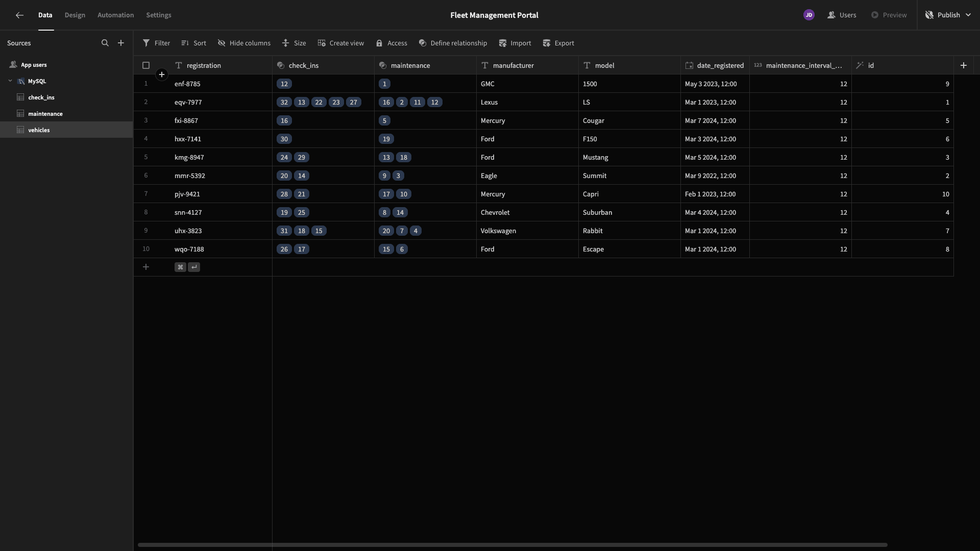Image resolution: width=980 pixels, height=551 pixels.
Task: Switch to the Design tab
Action: 75,15
